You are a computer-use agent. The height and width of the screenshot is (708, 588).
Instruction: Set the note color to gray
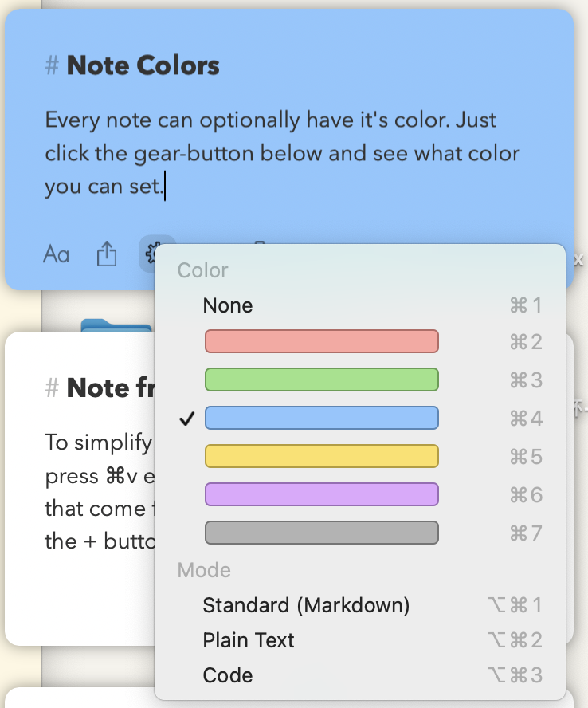(321, 533)
